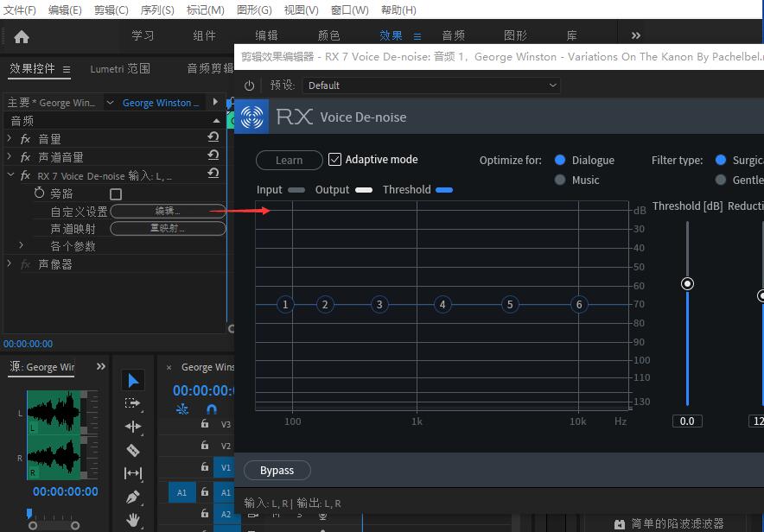
Task: Open the 序列(S) menu
Action: (157, 9)
